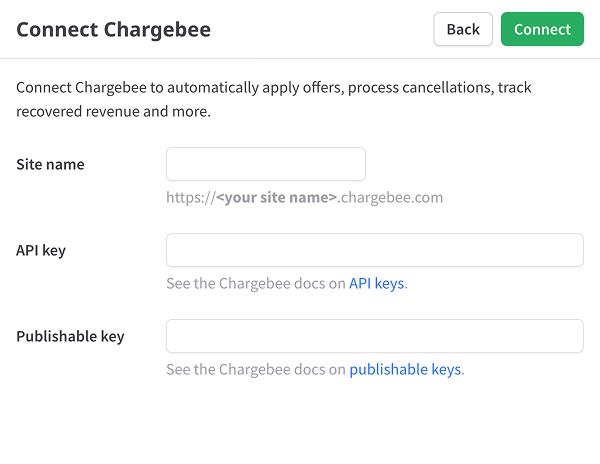This screenshot has width=600, height=464.
Task: Click the API key label
Action: (x=41, y=251)
